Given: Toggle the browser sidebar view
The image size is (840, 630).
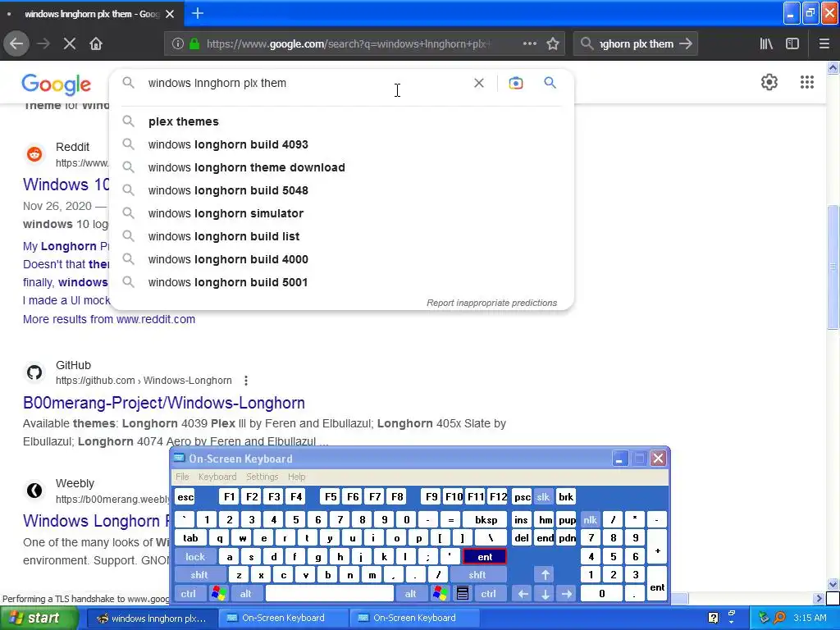Looking at the screenshot, I should tap(792, 44).
